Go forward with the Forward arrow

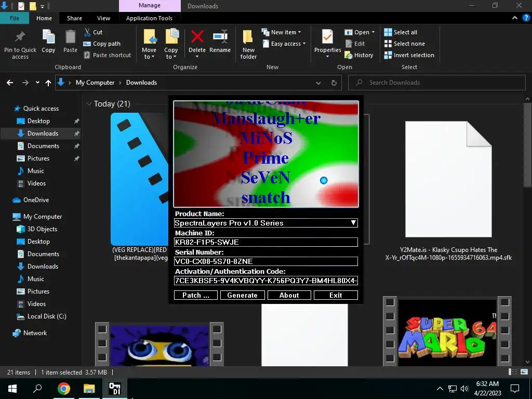[x=25, y=83]
